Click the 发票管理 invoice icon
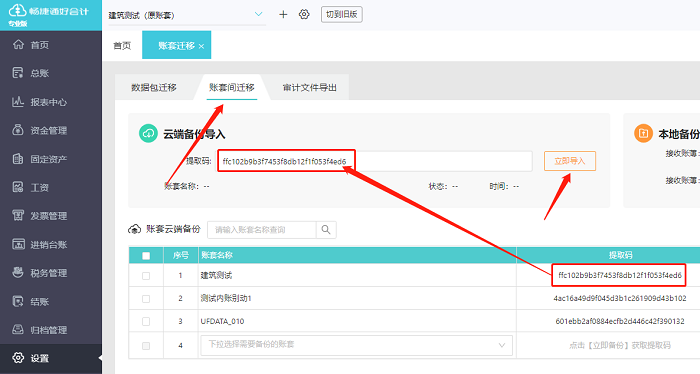This screenshot has height=374, width=700. 18,216
